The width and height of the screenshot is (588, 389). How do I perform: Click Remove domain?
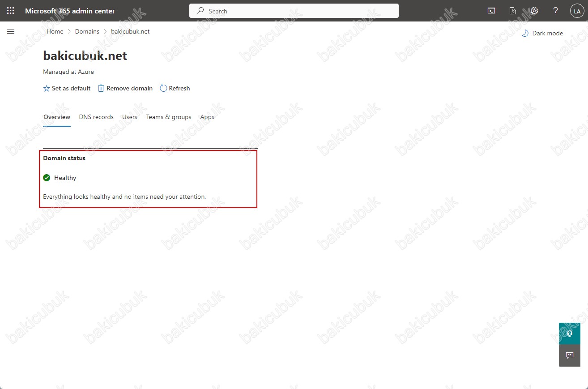125,88
